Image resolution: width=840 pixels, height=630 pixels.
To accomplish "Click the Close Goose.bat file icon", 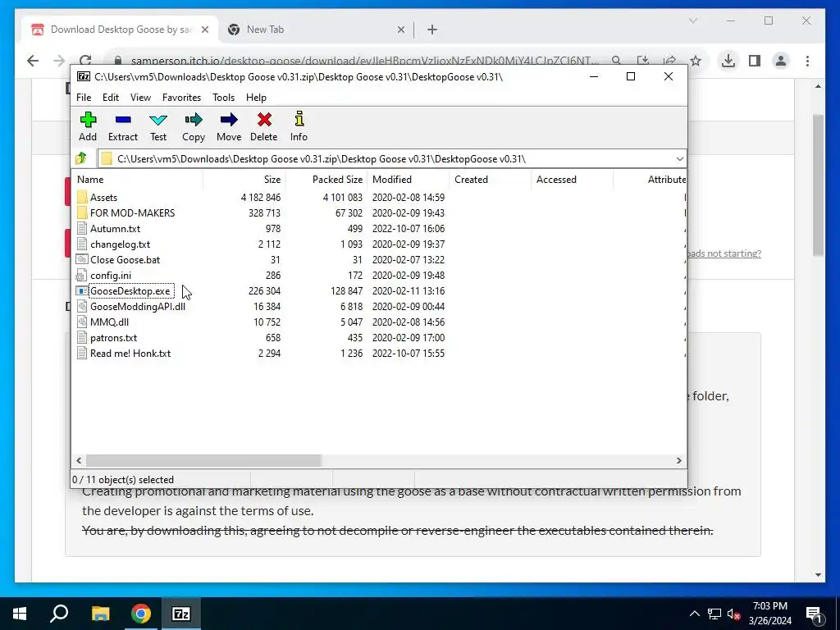I will (81, 260).
